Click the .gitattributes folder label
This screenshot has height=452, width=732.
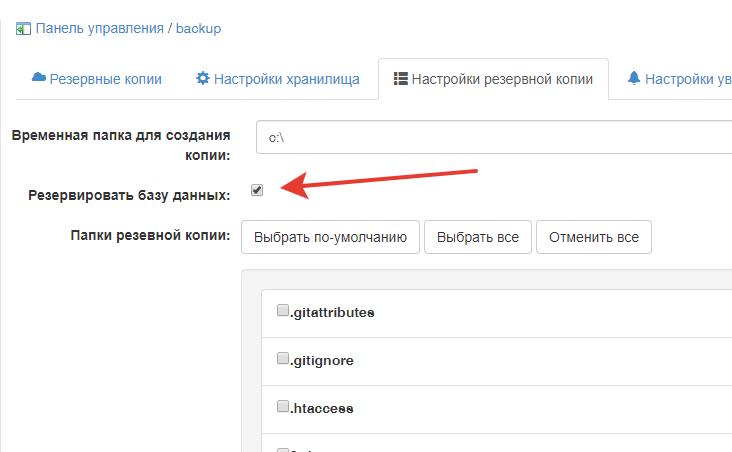pyautogui.click(x=332, y=312)
